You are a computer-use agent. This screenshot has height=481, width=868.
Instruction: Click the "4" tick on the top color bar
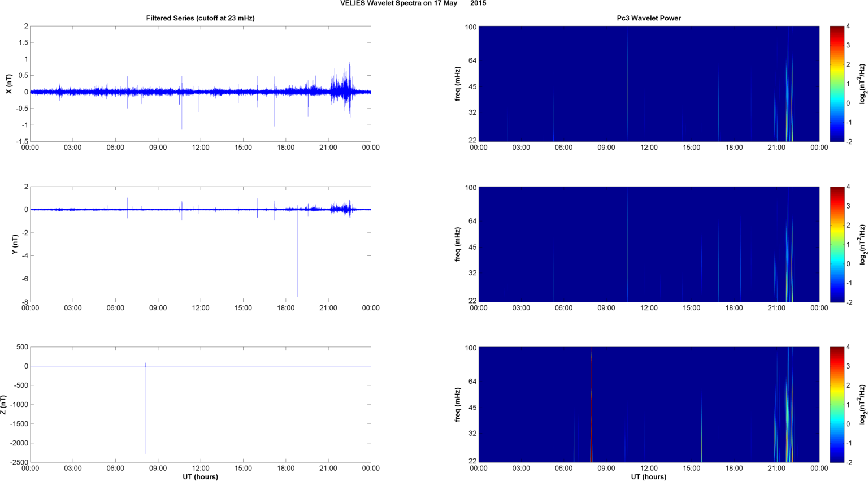tap(848, 27)
